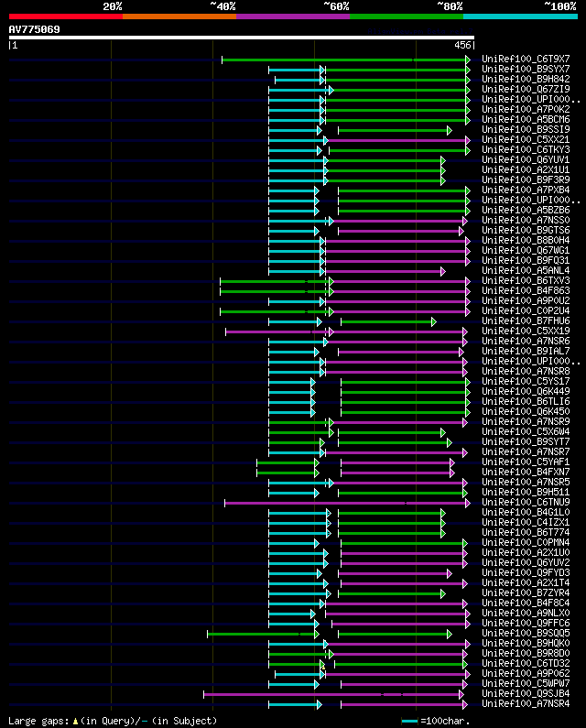
Task: Click the UniRef100_A7NSR6 label
Action: pyautogui.click(x=526, y=342)
